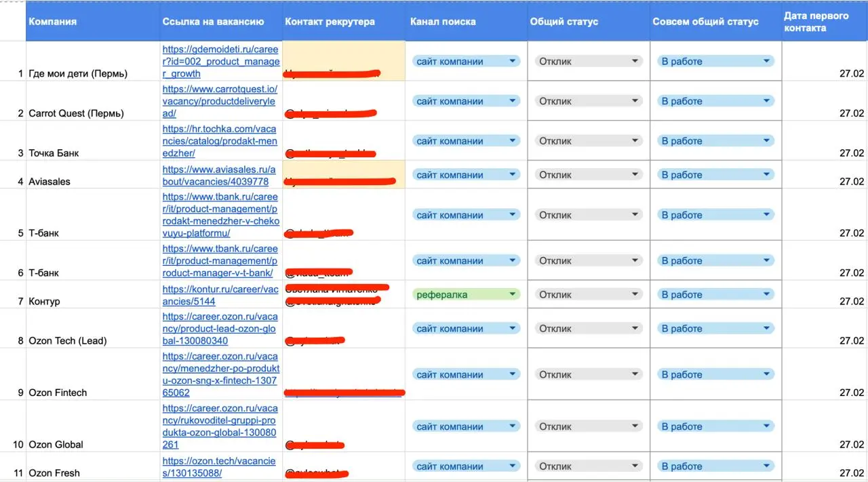868x482 pixels.
Task: Select the 27.02 date in Контур row
Action: 824,295
